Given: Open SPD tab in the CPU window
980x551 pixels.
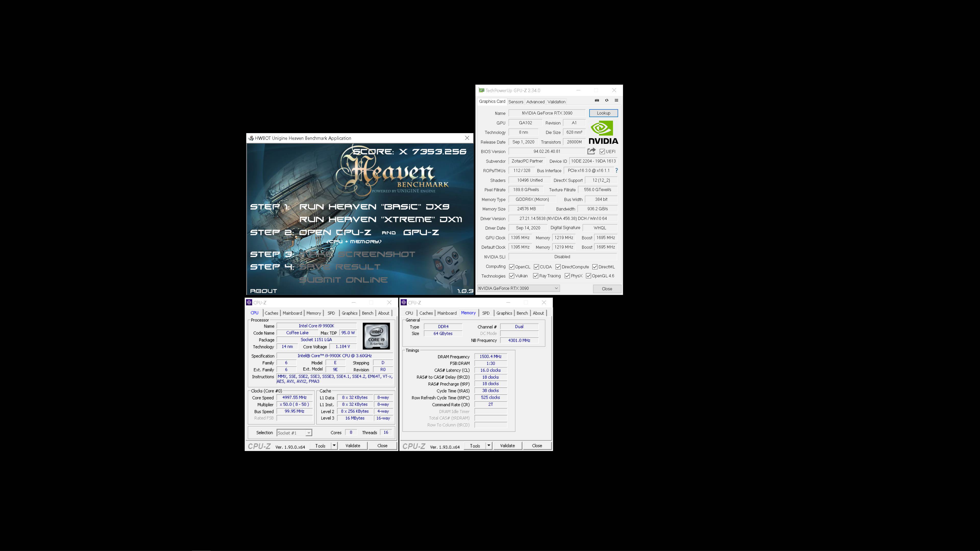Looking at the screenshot, I should (331, 313).
